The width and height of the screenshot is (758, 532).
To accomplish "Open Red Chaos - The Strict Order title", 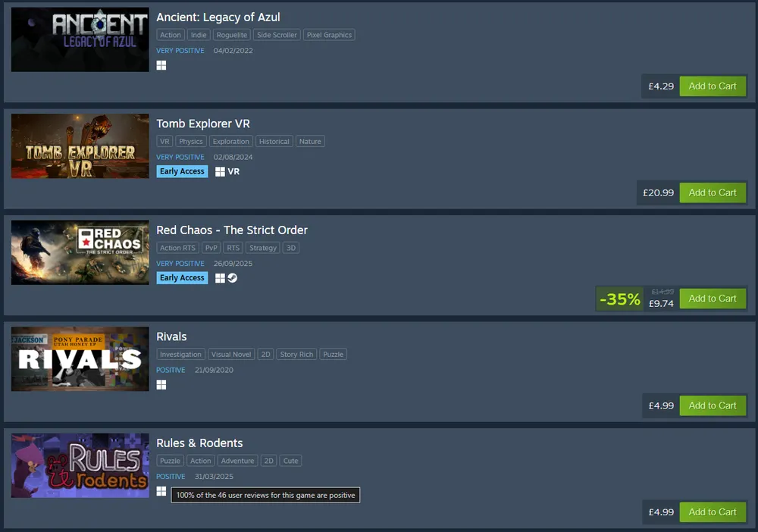I will coord(231,230).
